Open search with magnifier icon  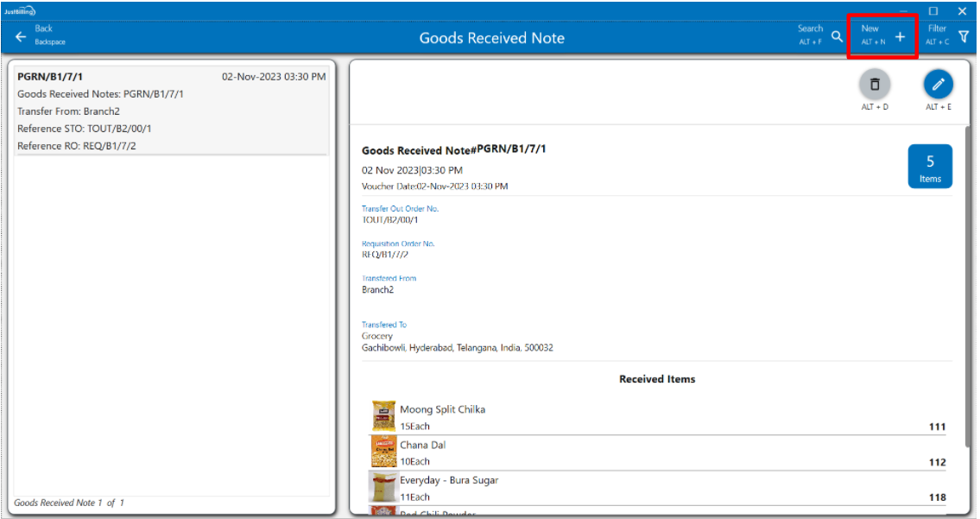[837, 36]
